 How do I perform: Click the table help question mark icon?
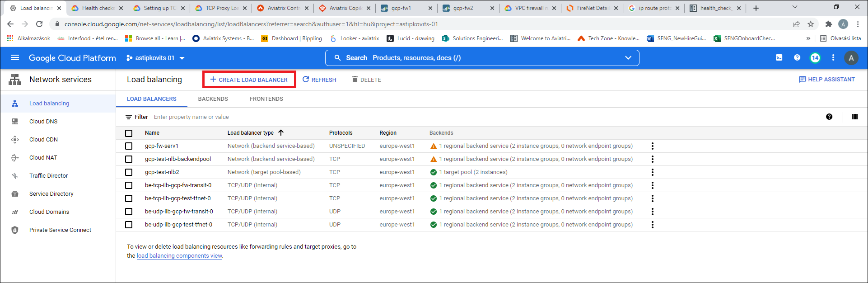(829, 117)
